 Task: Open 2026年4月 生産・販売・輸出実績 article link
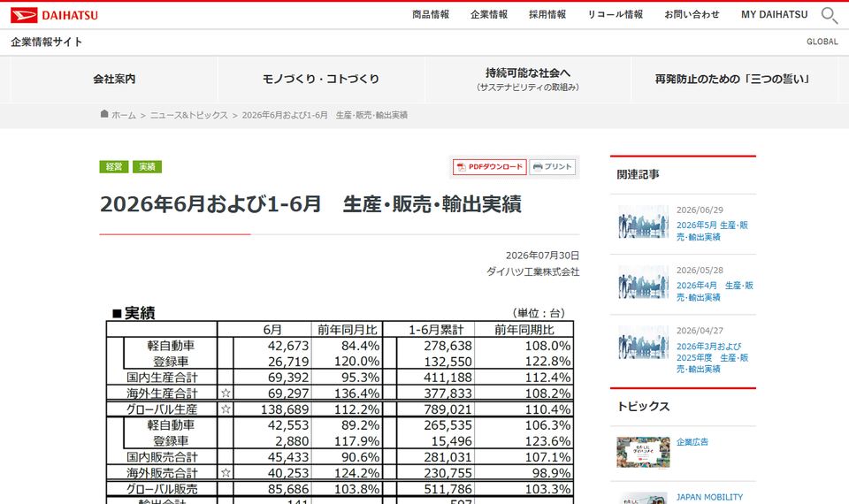pyautogui.click(x=715, y=291)
